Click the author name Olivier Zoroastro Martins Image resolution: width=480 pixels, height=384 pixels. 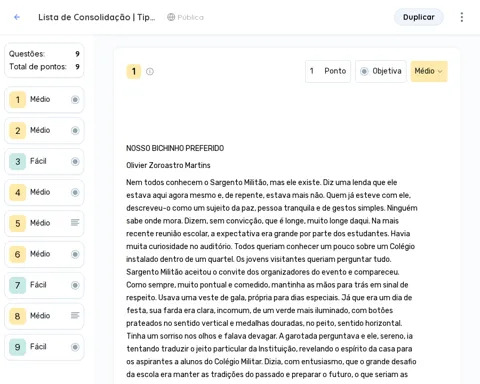(168, 165)
